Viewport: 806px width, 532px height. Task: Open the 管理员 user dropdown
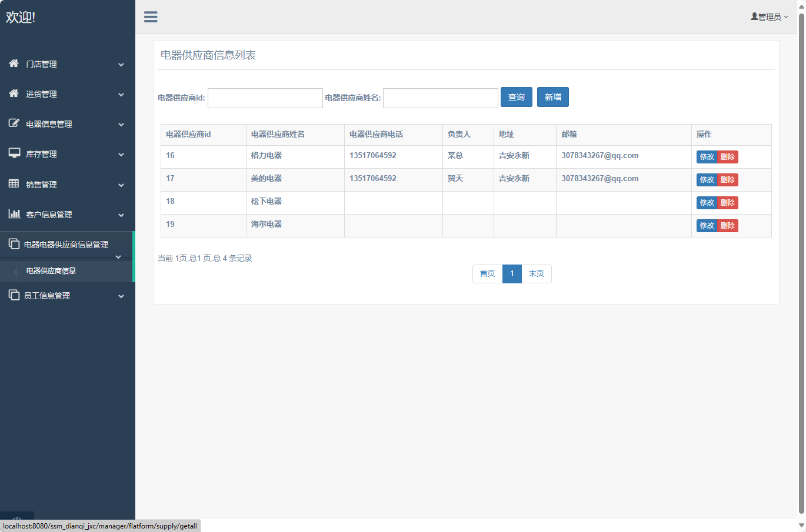(x=769, y=17)
